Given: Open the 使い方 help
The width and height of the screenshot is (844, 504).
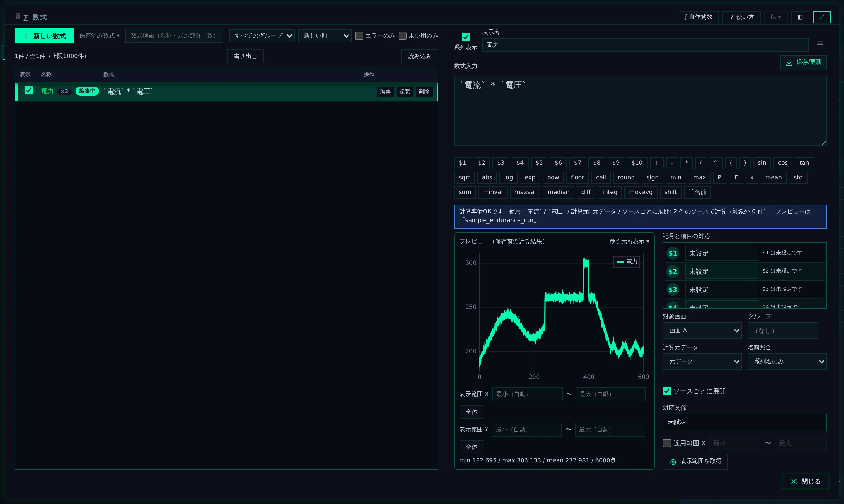Looking at the screenshot, I should [741, 17].
